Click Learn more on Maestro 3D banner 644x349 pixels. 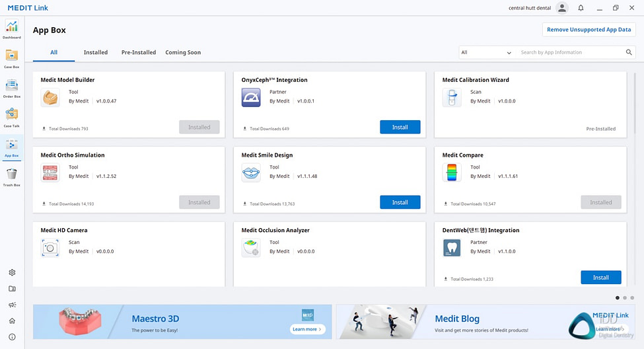pyautogui.click(x=307, y=329)
